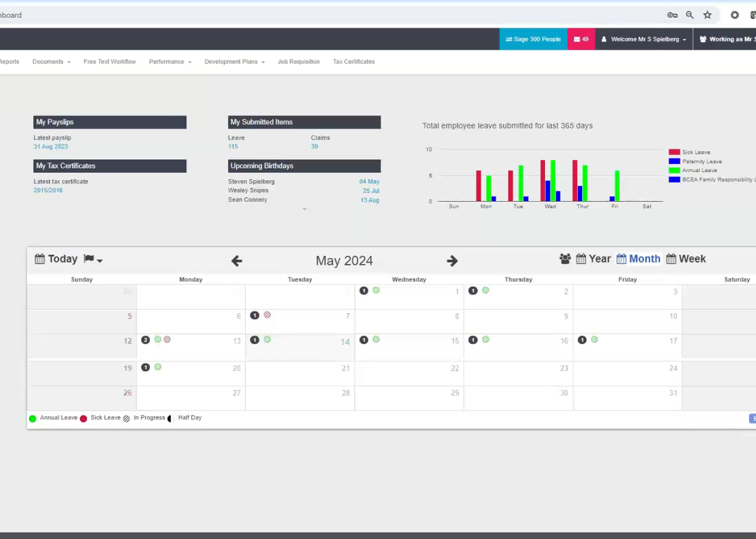756x539 pixels.
Task: Click the next month arrow
Action: [452, 261]
